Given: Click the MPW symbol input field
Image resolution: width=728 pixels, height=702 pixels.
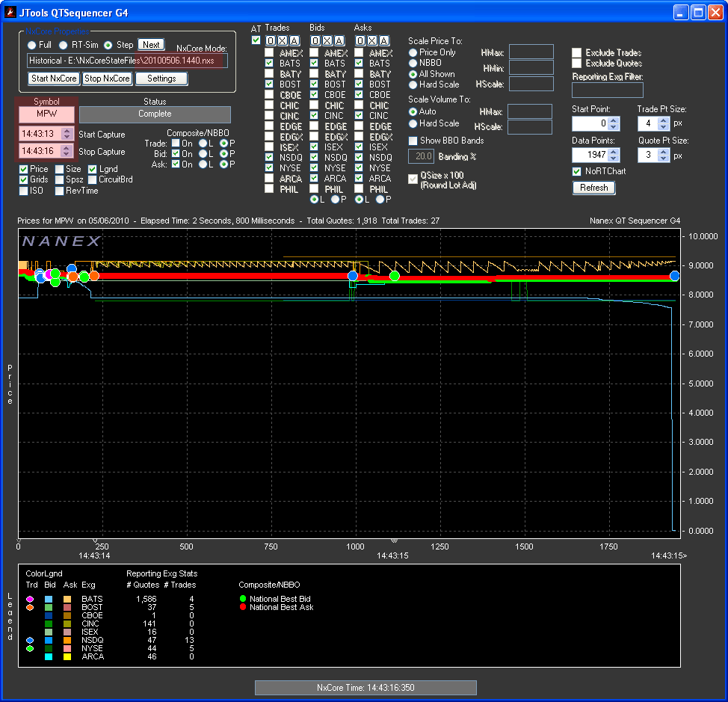Looking at the screenshot, I should pyautogui.click(x=46, y=114).
